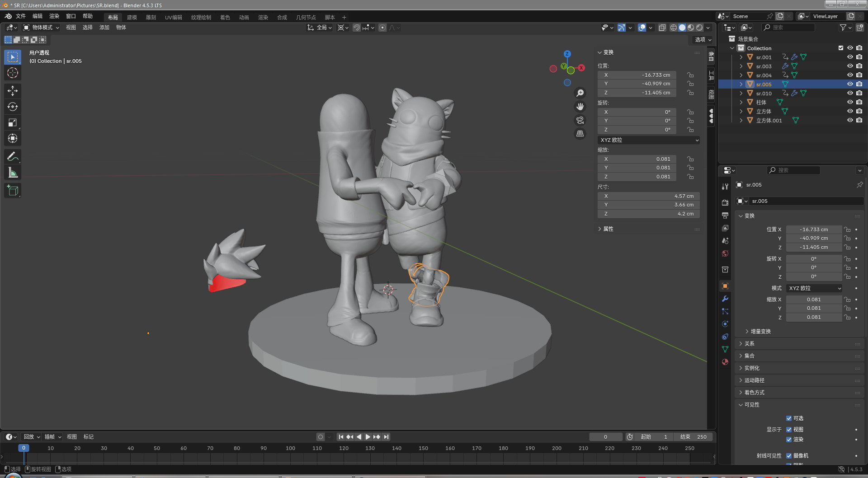Click the Z axis of navigation gizmo
The height and width of the screenshot is (478, 868).
pyautogui.click(x=567, y=54)
